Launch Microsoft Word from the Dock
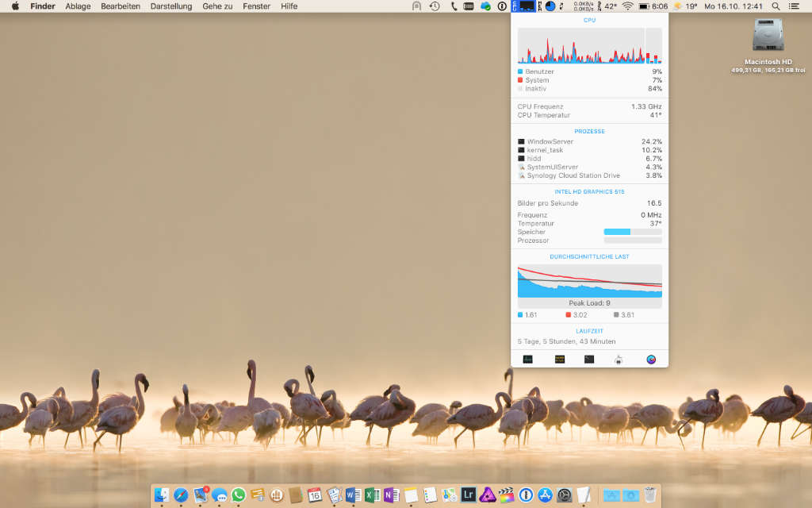The image size is (812, 508). (353, 495)
